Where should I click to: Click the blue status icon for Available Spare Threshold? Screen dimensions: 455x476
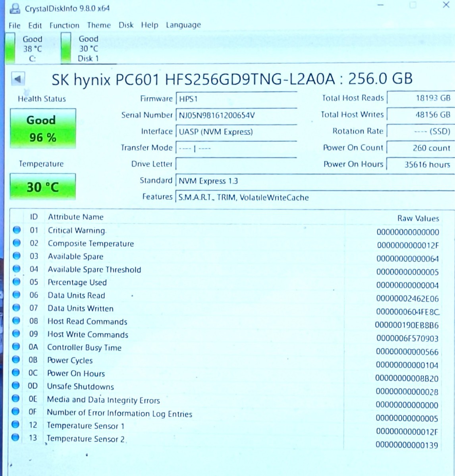(x=16, y=269)
